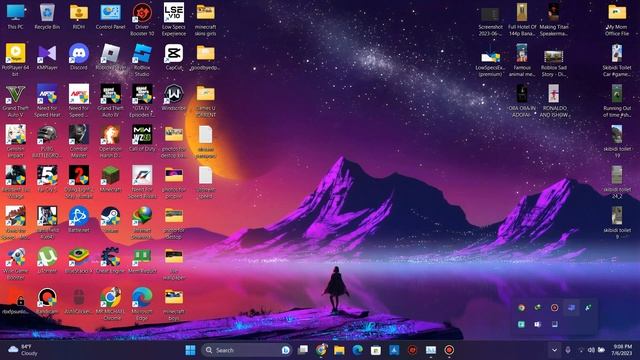
Task: Open File Explorer from the taskbar
Action: (339, 350)
